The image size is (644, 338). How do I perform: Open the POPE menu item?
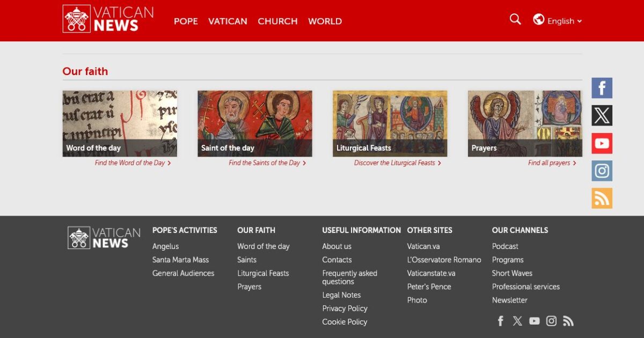point(186,21)
